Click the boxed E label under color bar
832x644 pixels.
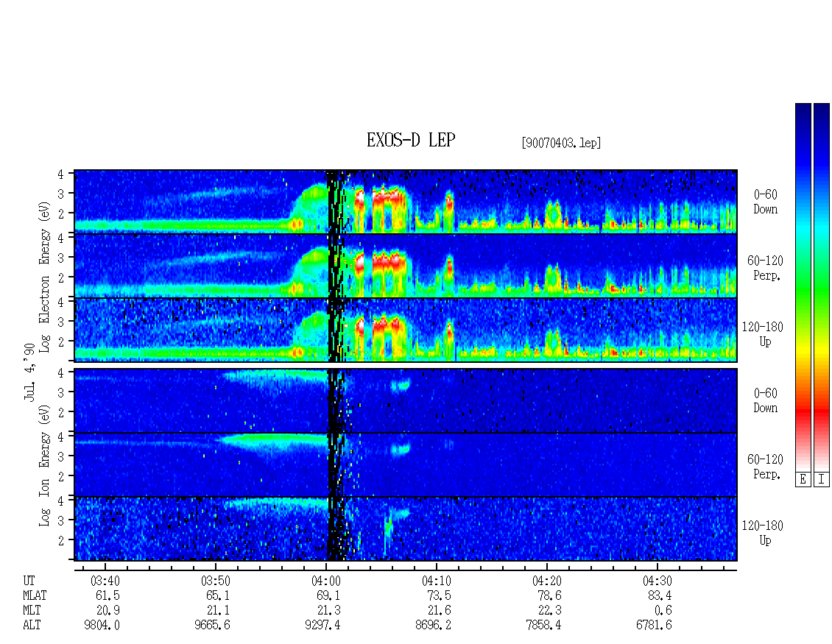tap(803, 480)
